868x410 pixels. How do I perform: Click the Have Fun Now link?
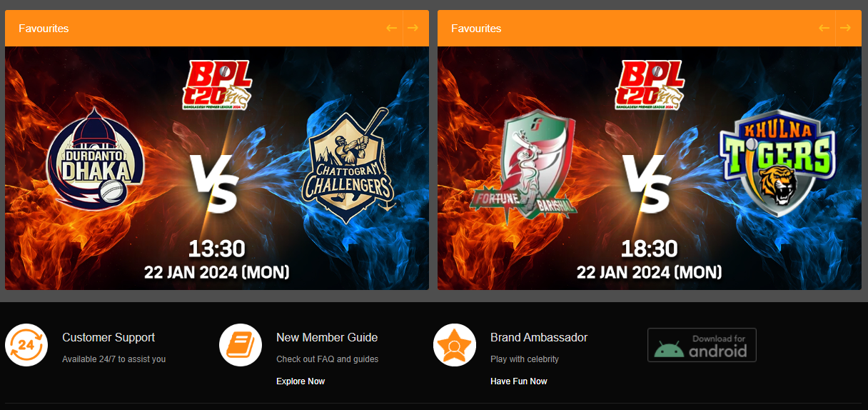[519, 381]
